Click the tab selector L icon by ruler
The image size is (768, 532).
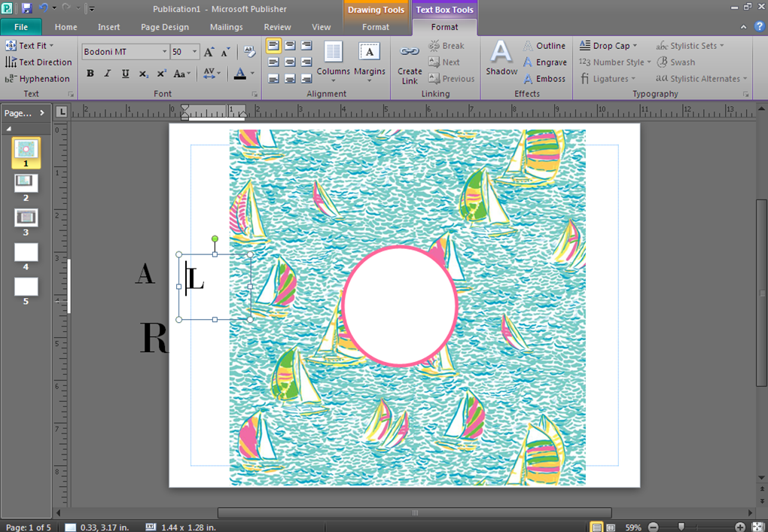click(61, 112)
